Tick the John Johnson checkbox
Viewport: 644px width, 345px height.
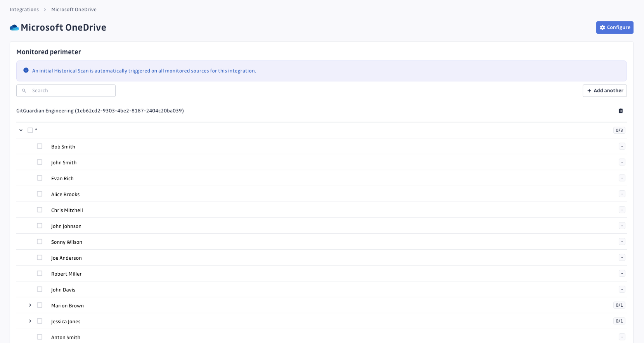pos(40,226)
